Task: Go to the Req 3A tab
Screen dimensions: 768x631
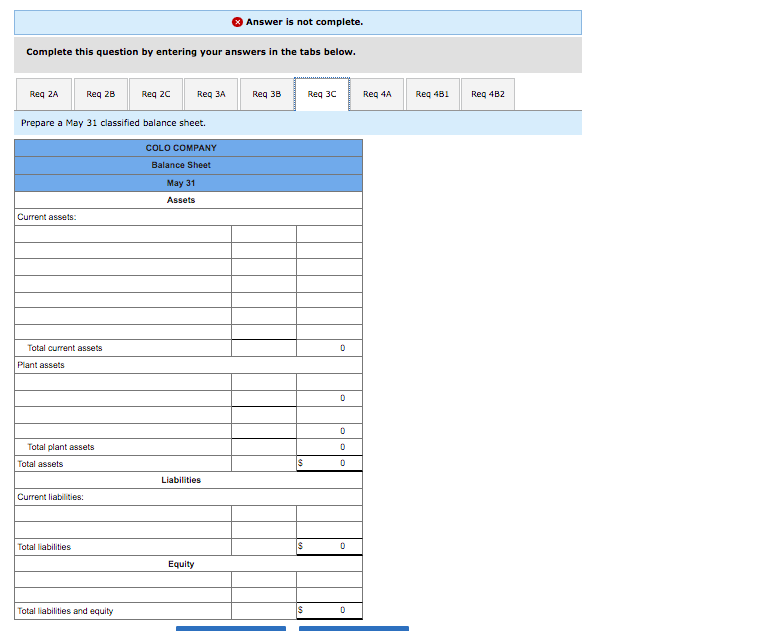Action: [x=211, y=94]
